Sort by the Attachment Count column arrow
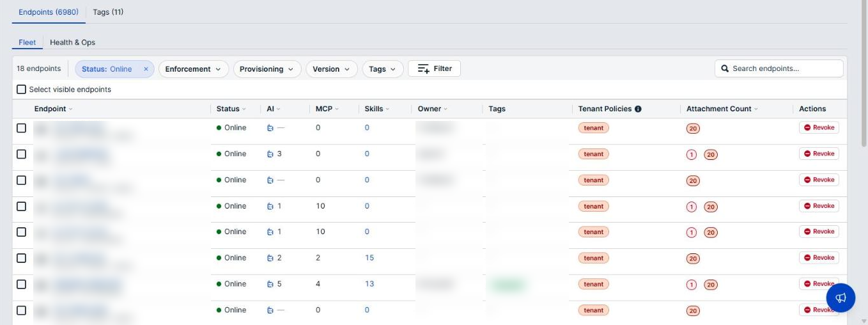The height and width of the screenshot is (325, 868). click(x=756, y=109)
